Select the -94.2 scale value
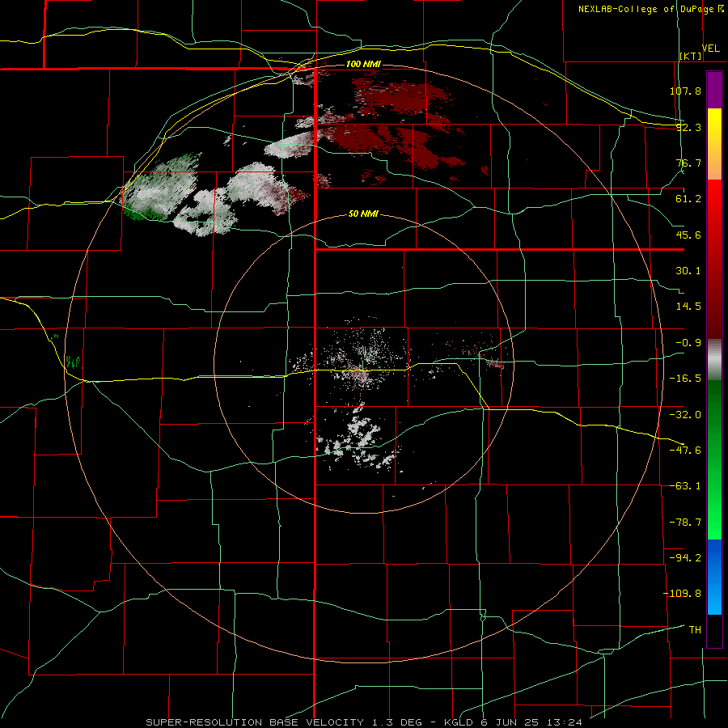 click(685, 557)
